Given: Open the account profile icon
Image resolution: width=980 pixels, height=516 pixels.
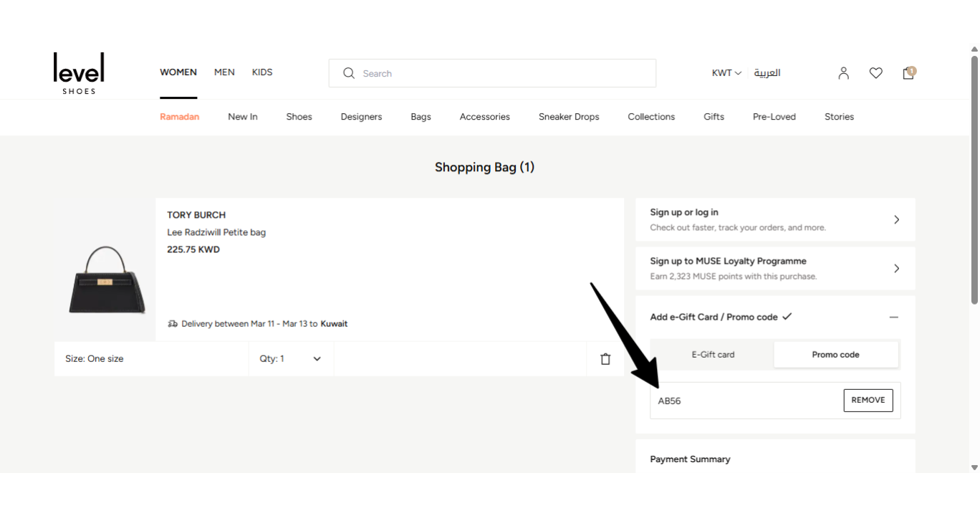Looking at the screenshot, I should [x=844, y=73].
